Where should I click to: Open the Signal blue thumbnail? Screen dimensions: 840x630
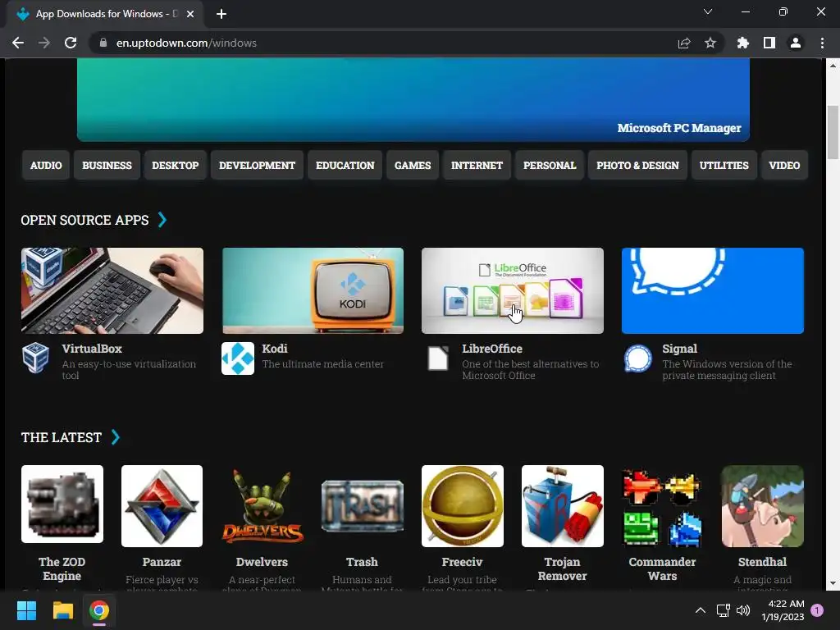click(x=713, y=290)
